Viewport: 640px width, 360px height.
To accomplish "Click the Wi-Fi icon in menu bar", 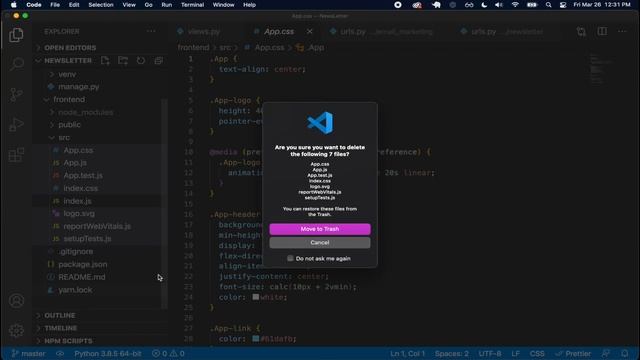I will pyautogui.click(x=515, y=5).
